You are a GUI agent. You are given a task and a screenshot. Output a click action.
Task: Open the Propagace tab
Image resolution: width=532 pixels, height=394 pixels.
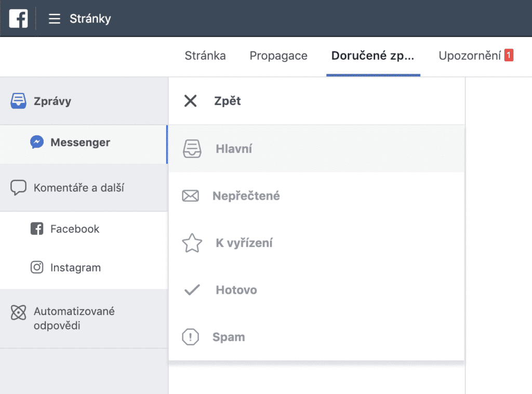click(278, 56)
